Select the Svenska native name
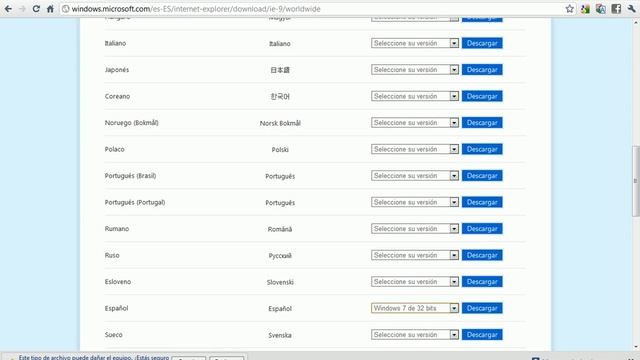Screen dimensions: 640x360 (280, 335)
